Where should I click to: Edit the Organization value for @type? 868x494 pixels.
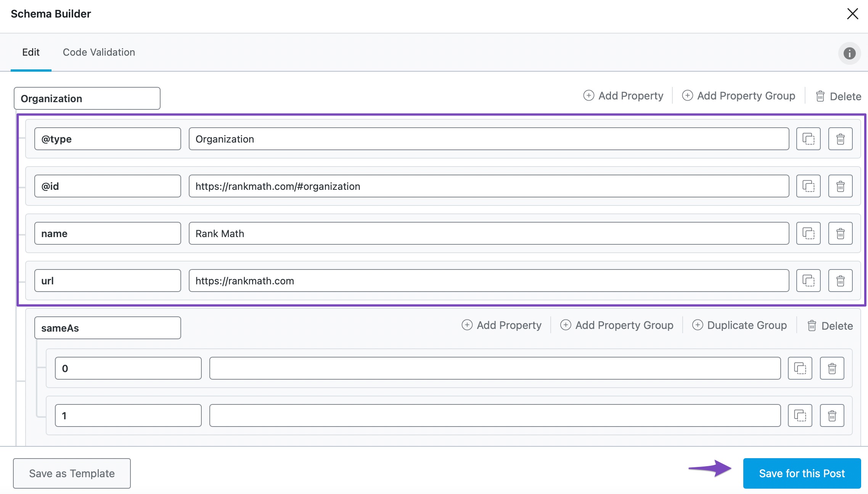click(x=489, y=139)
